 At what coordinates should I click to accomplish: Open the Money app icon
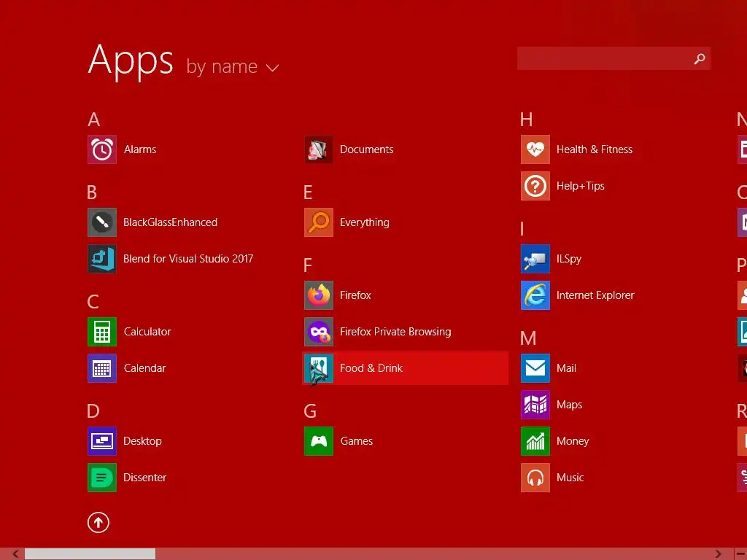[x=535, y=441]
